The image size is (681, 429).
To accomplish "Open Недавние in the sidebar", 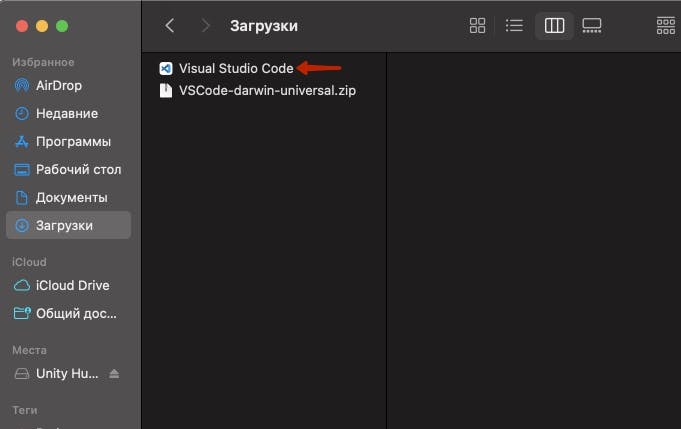I will coord(69,114).
